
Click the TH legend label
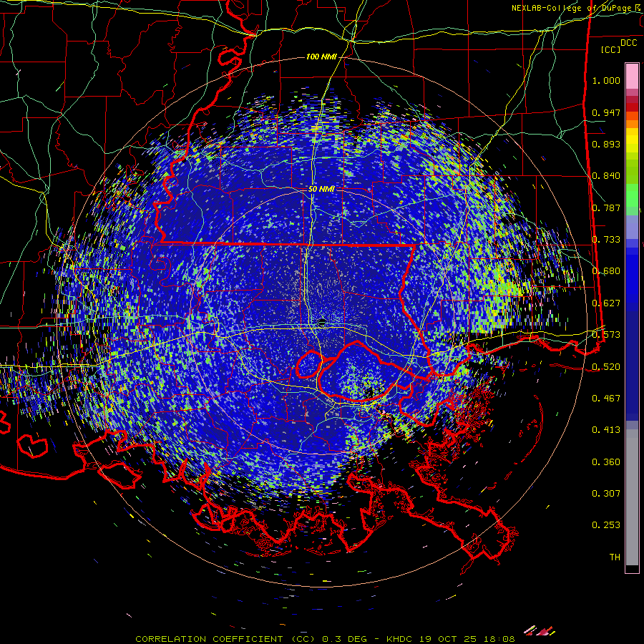615,557
